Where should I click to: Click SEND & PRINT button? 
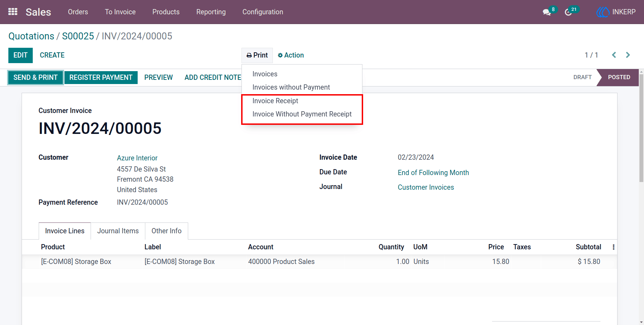point(36,77)
